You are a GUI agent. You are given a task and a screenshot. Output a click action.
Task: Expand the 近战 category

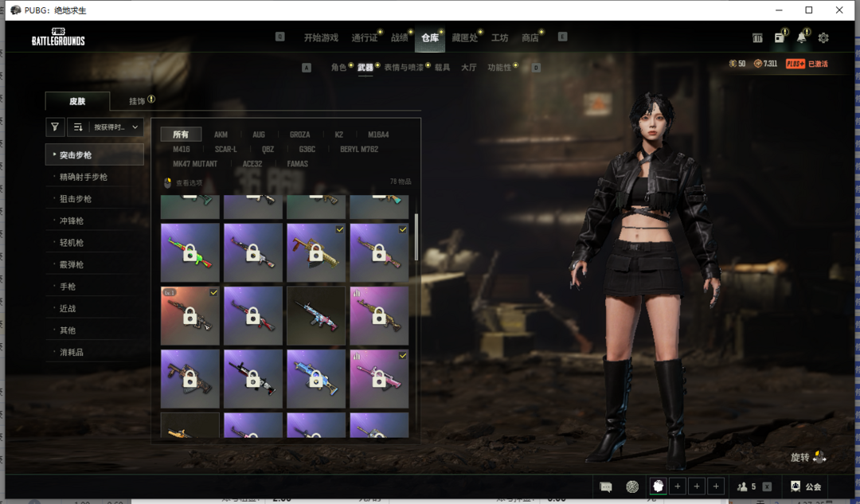tap(94, 308)
